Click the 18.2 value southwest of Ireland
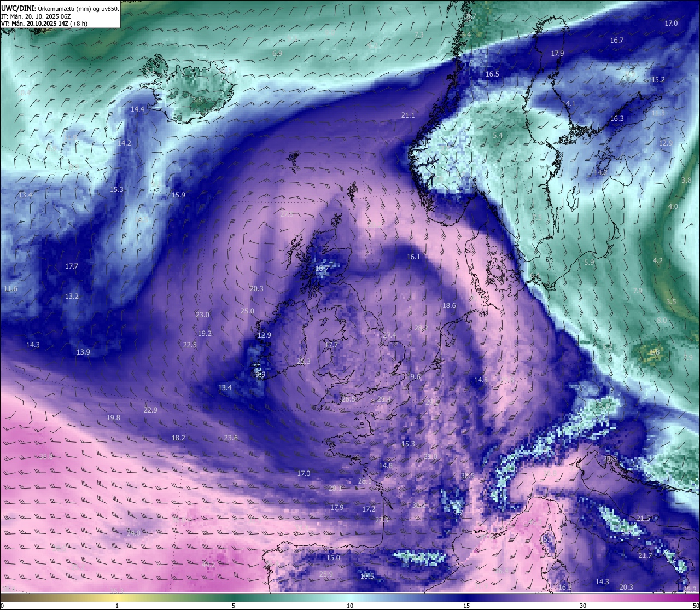Viewport: 700px width, 610px height. click(178, 438)
